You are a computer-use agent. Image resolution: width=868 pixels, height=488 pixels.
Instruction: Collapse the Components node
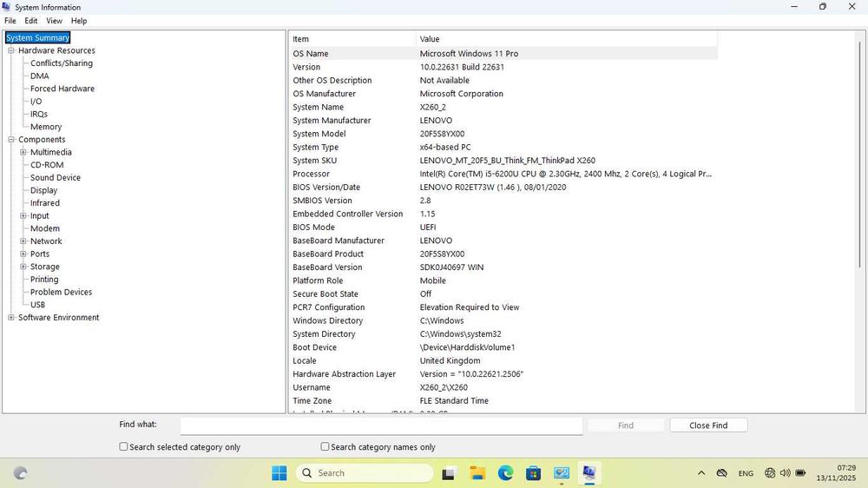tap(11, 140)
